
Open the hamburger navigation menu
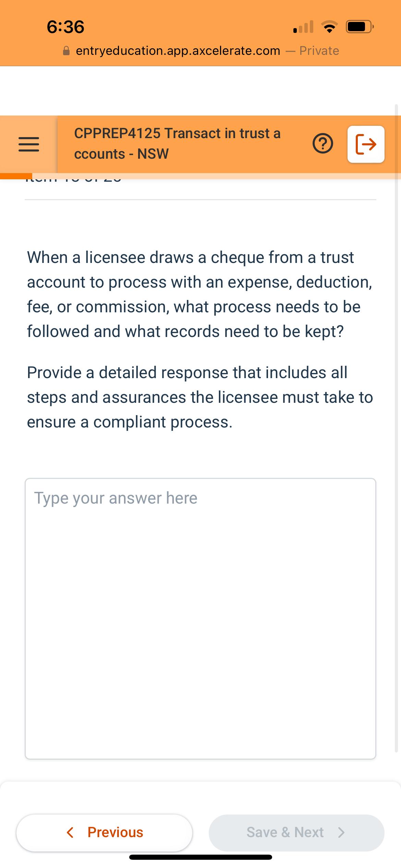click(28, 144)
